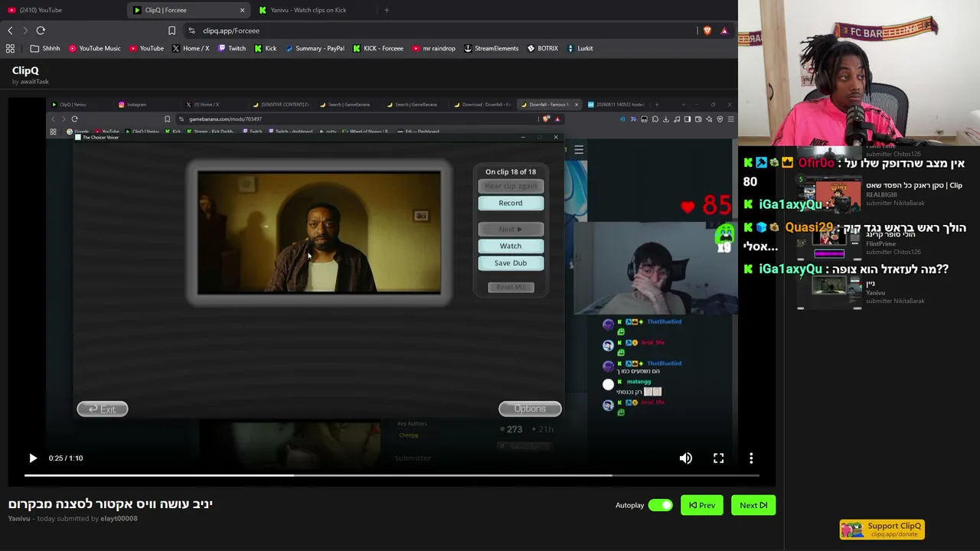Open the KICK - Forceee bookmark
980x551 pixels.
378,48
